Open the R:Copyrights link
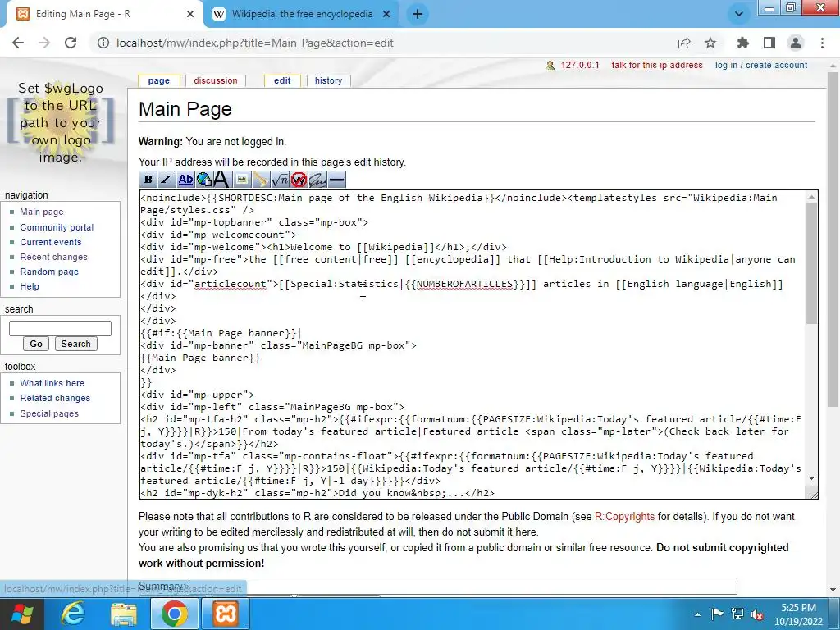 click(624, 517)
